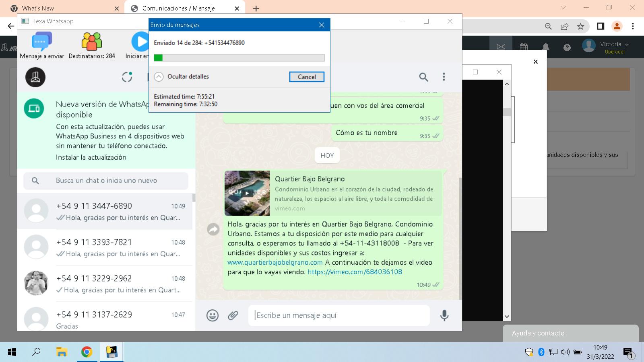Open notifications bell in web app
The height and width of the screenshot is (362, 644).
tap(546, 47)
